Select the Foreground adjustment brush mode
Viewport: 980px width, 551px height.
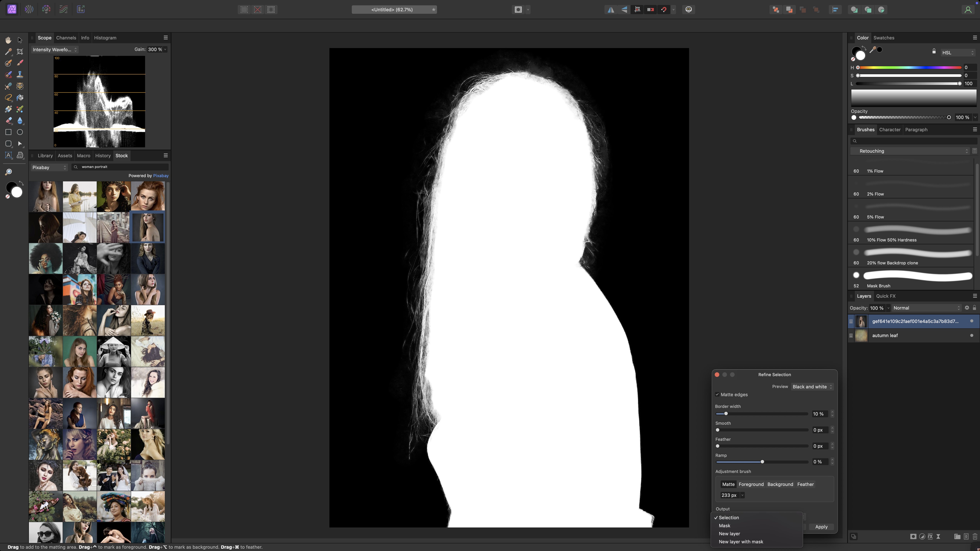coord(751,484)
